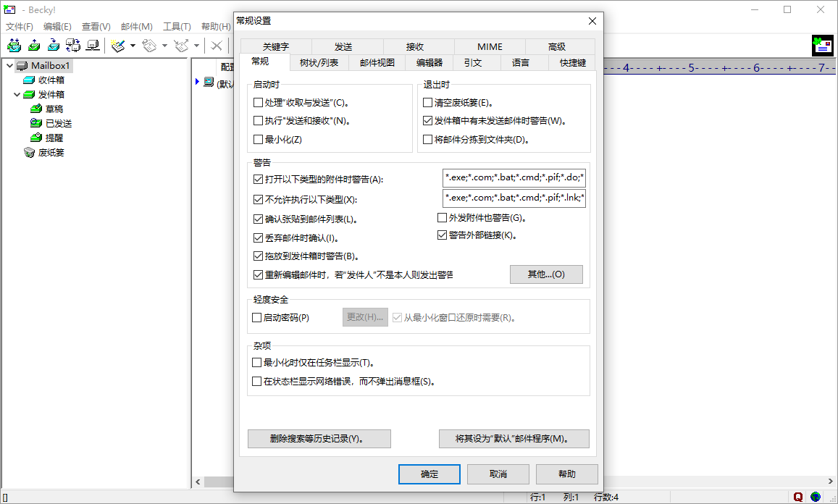Viewport: 838px width, 504px height.
Task: Click the delete X toolbar icon
Action: click(x=217, y=46)
